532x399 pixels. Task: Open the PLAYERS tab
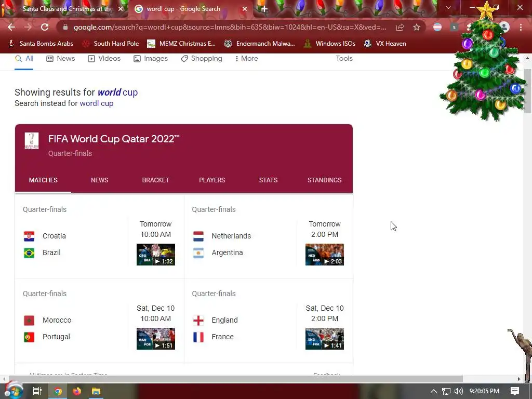212,180
